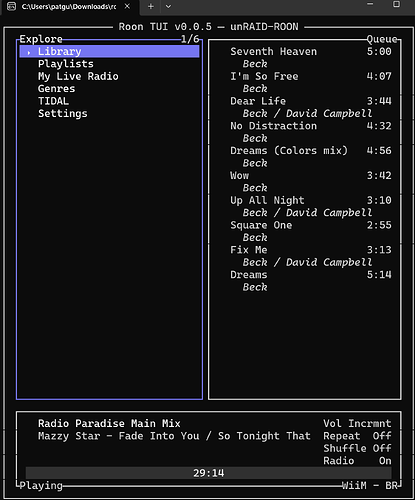Viewport: 415px width, 500px height.
Task: Click Radio Paradise Main Mix title
Action: coord(109,423)
